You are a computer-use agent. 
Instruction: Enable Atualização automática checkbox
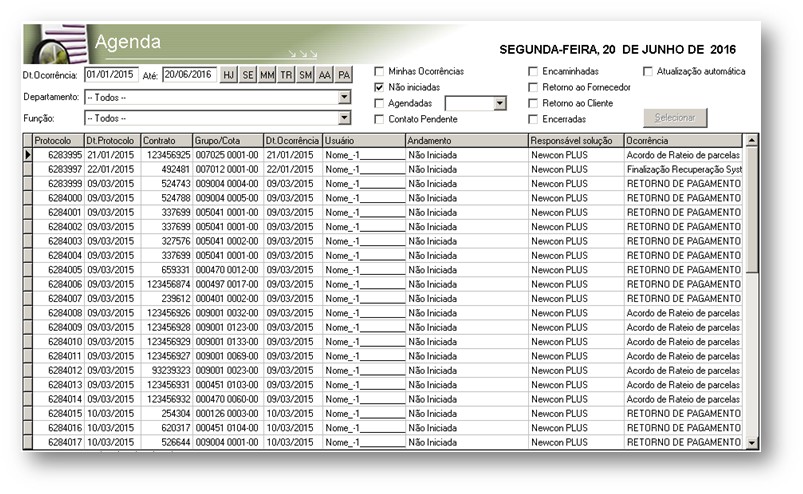click(648, 71)
